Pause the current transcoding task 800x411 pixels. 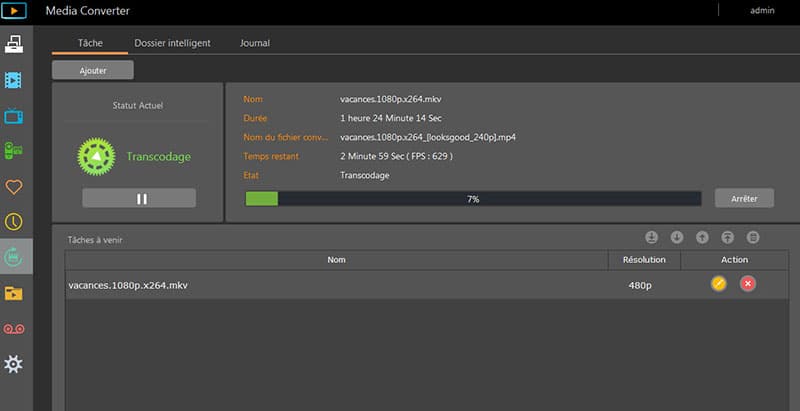click(x=139, y=198)
